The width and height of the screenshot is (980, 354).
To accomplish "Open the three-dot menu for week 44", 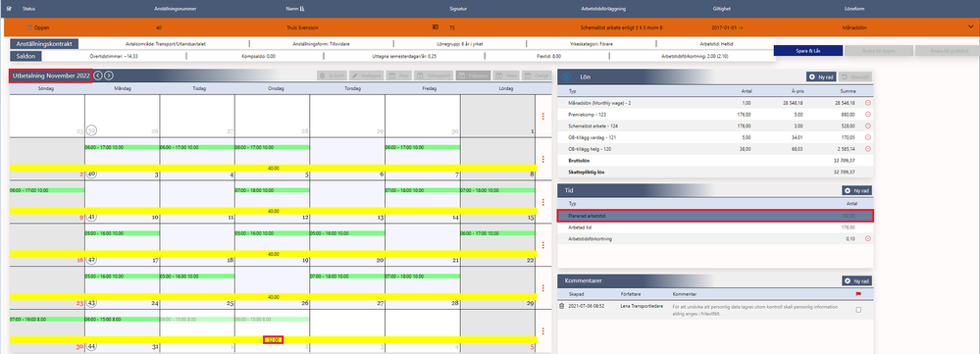I will tap(543, 330).
